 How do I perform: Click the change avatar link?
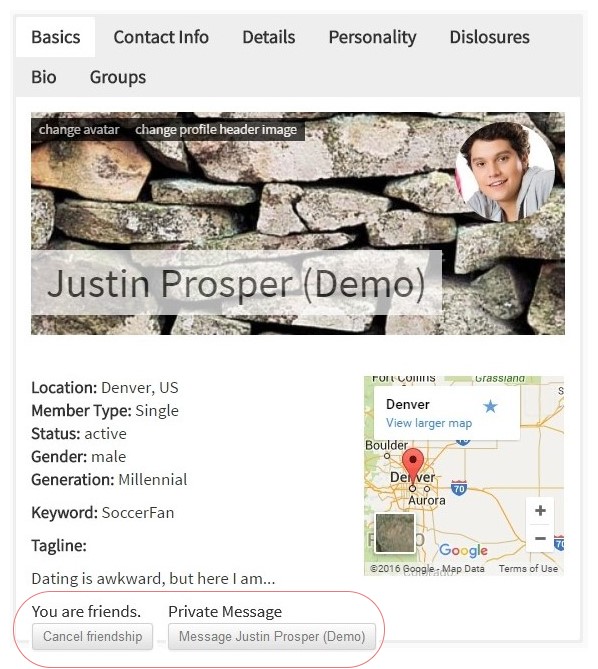79,129
